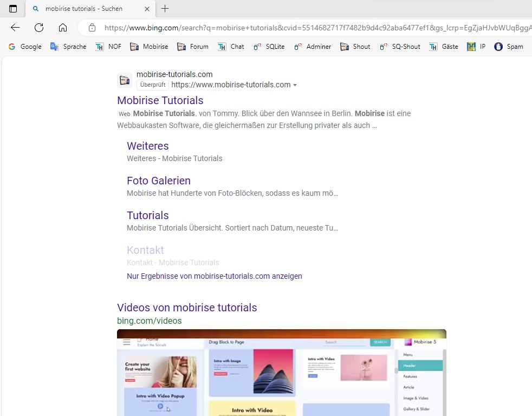
Task: Open the Mobirise video thumbnail preview
Action: 281,374
